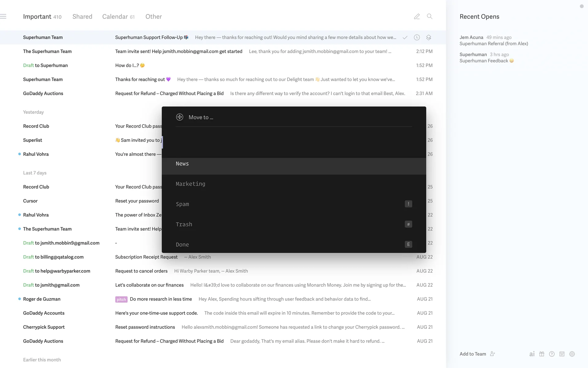This screenshot has width=588, height=368.
Task: Open the calendar icon in bottom bar
Action: pyautogui.click(x=562, y=354)
